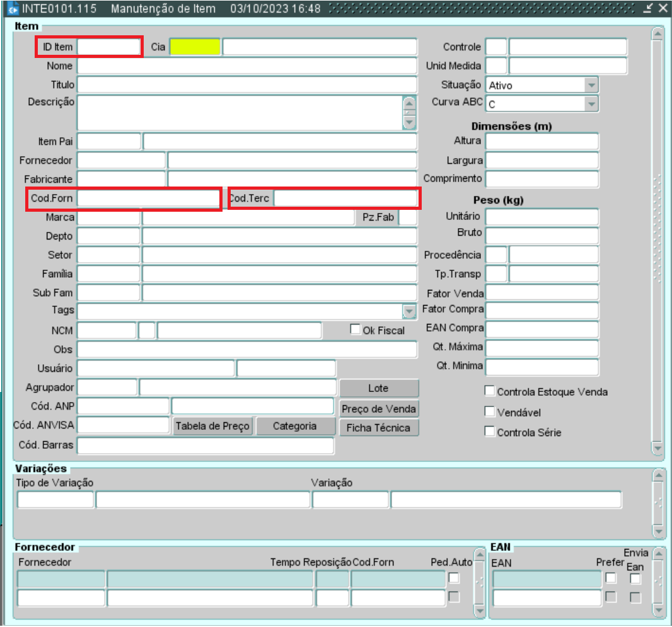This screenshot has width=672, height=627.
Task: Open the Situação dropdown showing Ativo
Action: point(591,85)
